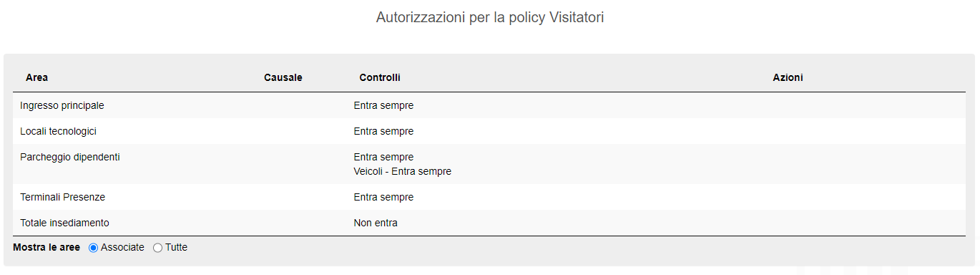980x275 pixels.
Task: Select the Associate radio button
Action: point(93,248)
